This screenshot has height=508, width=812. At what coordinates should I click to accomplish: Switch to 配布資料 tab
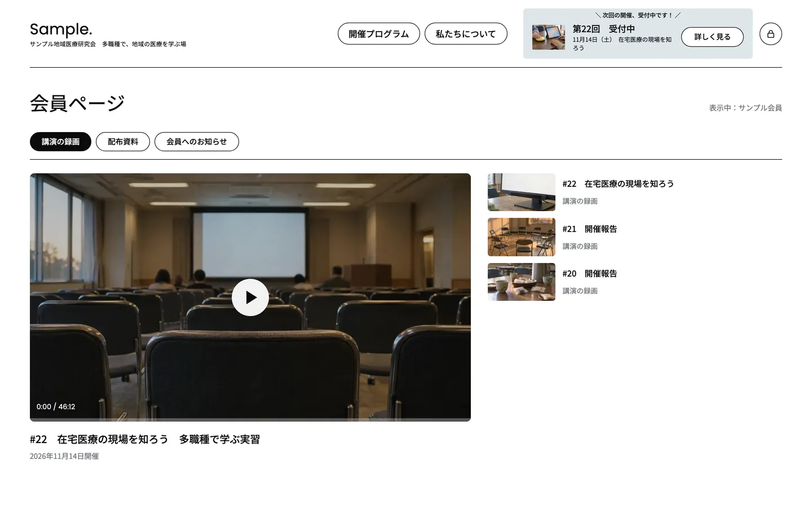(x=123, y=142)
